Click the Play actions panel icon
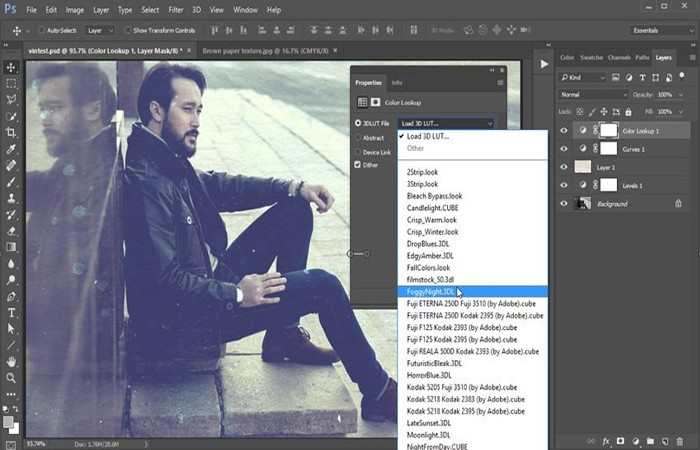Image resolution: width=700 pixels, height=450 pixels. pyautogui.click(x=544, y=64)
